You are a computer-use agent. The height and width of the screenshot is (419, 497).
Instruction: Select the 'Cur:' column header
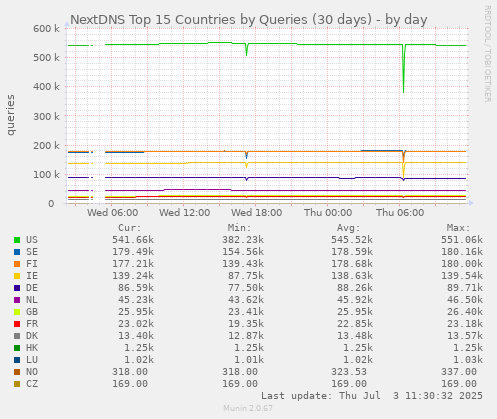[x=130, y=228]
